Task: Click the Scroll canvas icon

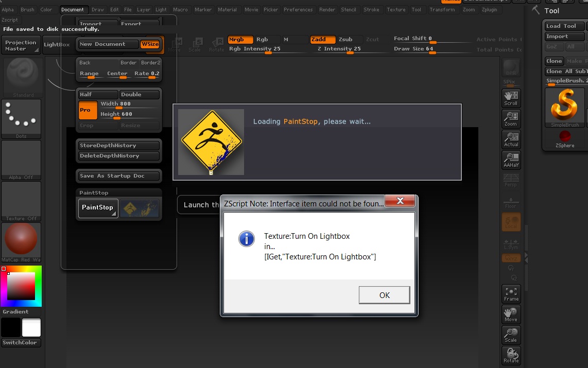Action: point(511,98)
